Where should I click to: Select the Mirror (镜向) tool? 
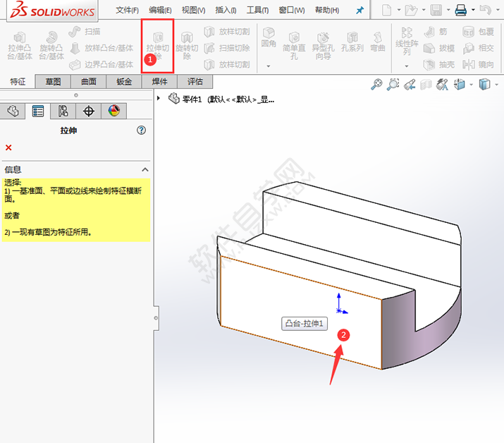click(x=479, y=65)
